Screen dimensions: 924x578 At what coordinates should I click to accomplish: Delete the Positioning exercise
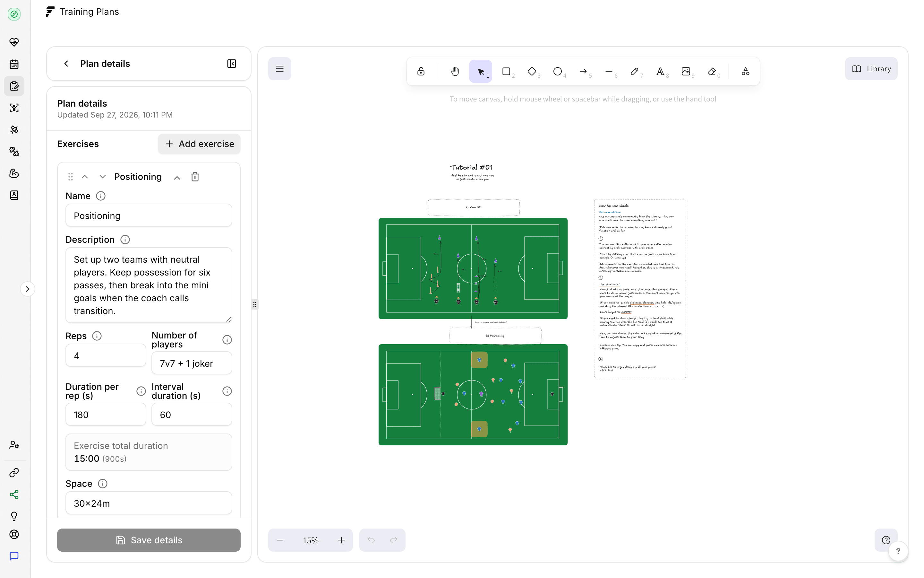point(195,177)
